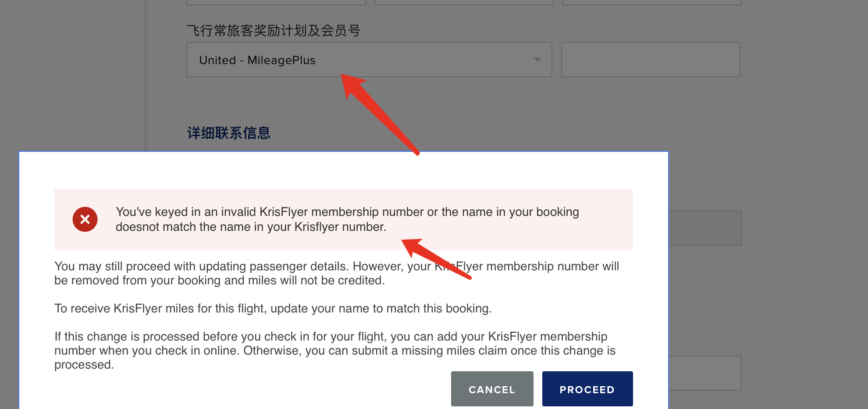Click the partially visible top-middle input field
868x409 pixels.
[464, 2]
